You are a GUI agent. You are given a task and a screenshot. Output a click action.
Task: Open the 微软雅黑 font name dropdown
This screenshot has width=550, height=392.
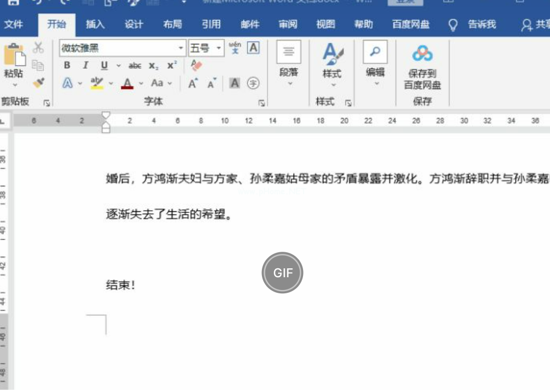pyautogui.click(x=181, y=48)
